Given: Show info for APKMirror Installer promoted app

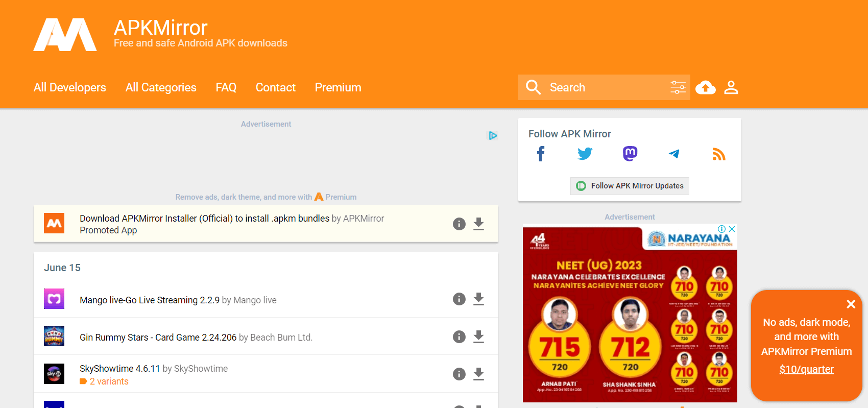Looking at the screenshot, I should pyautogui.click(x=459, y=224).
